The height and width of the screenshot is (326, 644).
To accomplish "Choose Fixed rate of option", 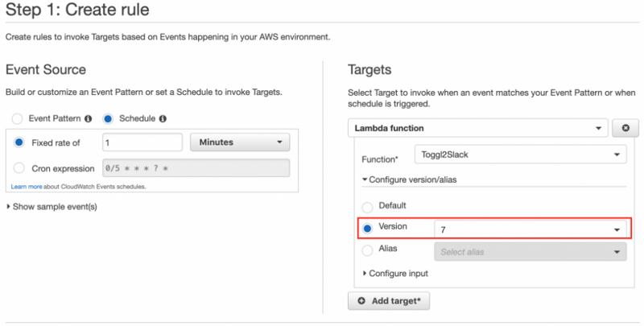I will pos(19,142).
